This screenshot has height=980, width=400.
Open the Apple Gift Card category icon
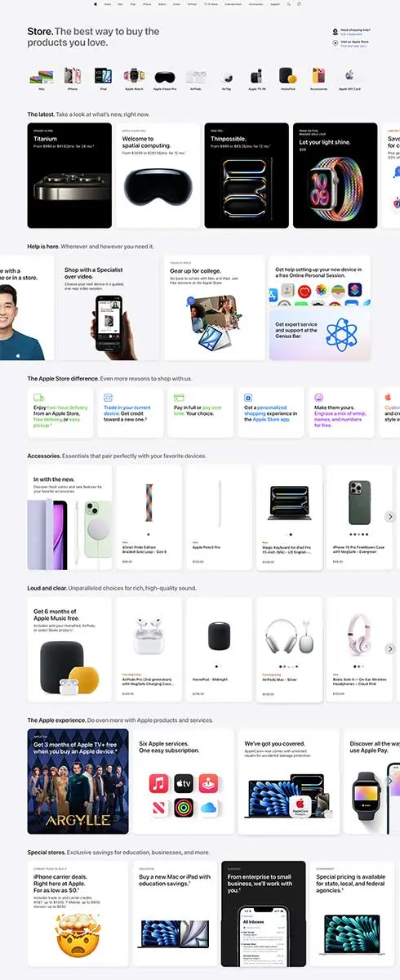(x=349, y=78)
